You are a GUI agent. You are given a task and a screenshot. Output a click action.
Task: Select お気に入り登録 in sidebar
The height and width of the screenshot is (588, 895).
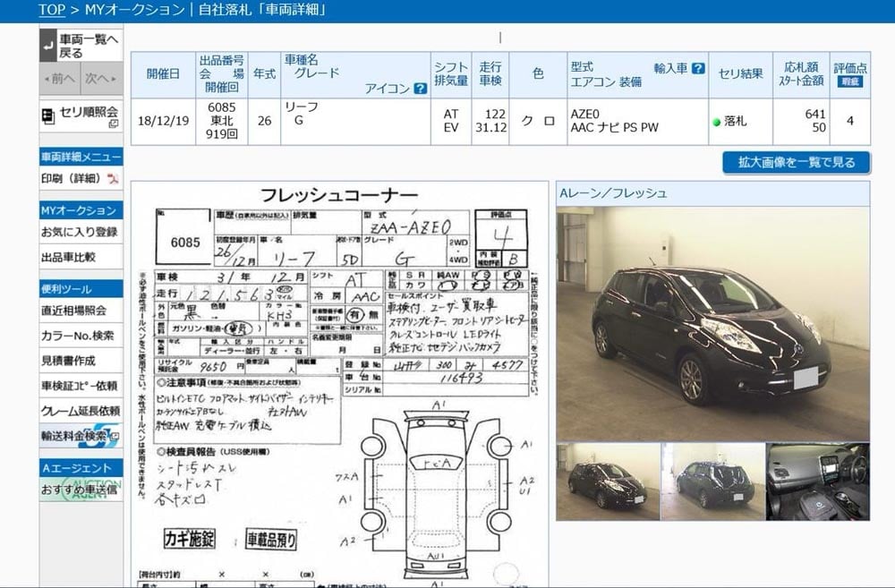81,232
